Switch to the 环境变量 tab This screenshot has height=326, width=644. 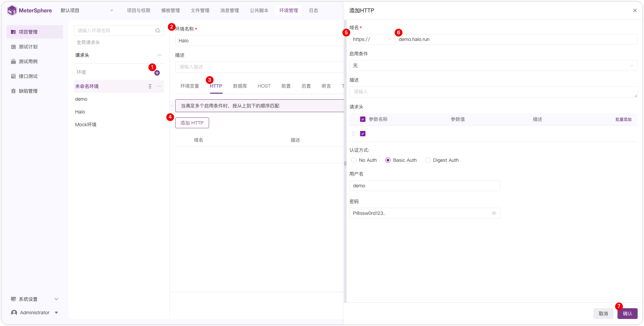tap(190, 86)
